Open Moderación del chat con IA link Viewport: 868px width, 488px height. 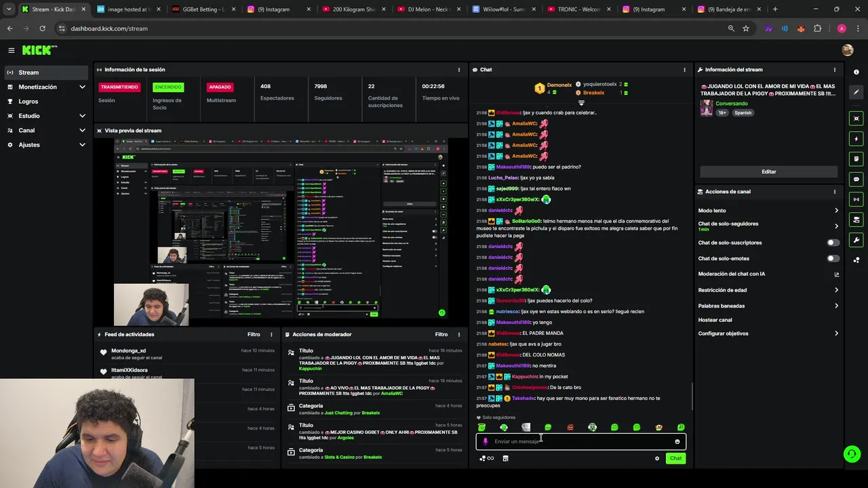pos(768,274)
